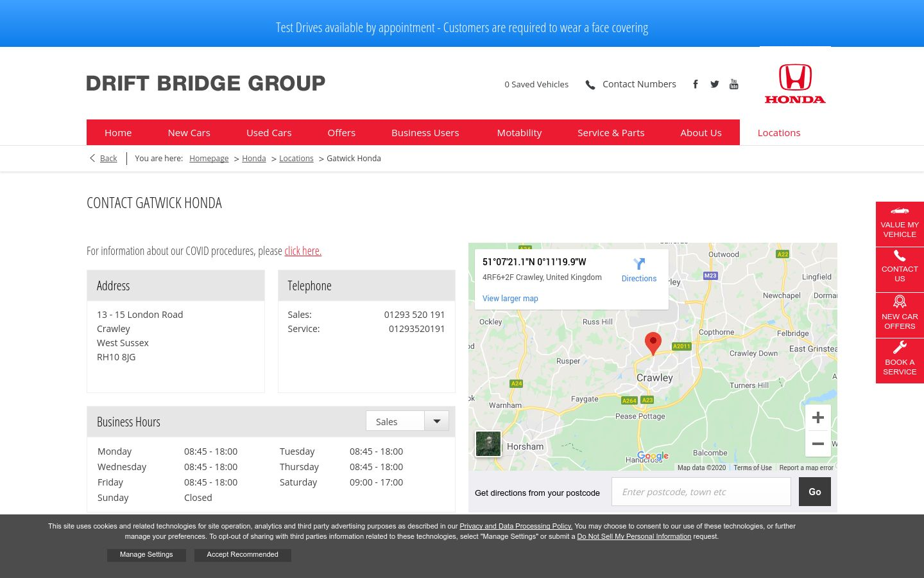The image size is (924, 578).
Task: Open COVID procedures 'click here' link
Action: [303, 250]
